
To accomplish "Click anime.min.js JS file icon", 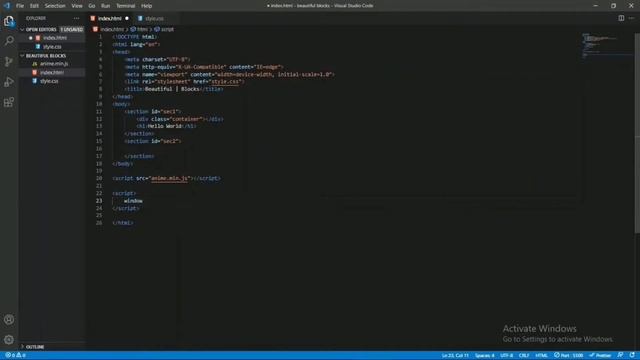I will click(x=35, y=64).
